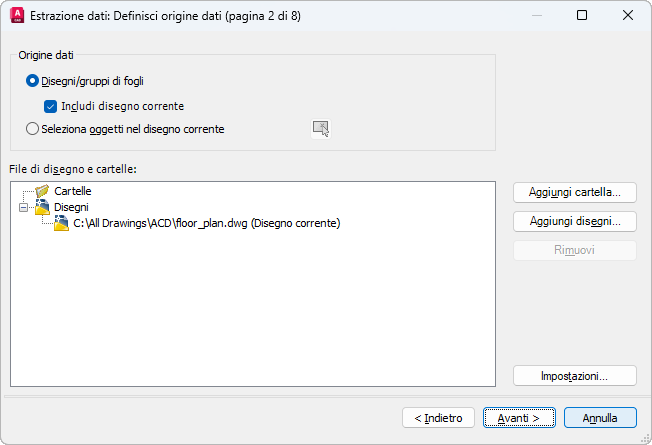This screenshot has height=445, width=652.
Task: Select the Disegni/gruppi di fogli radio button
Action: (33, 81)
